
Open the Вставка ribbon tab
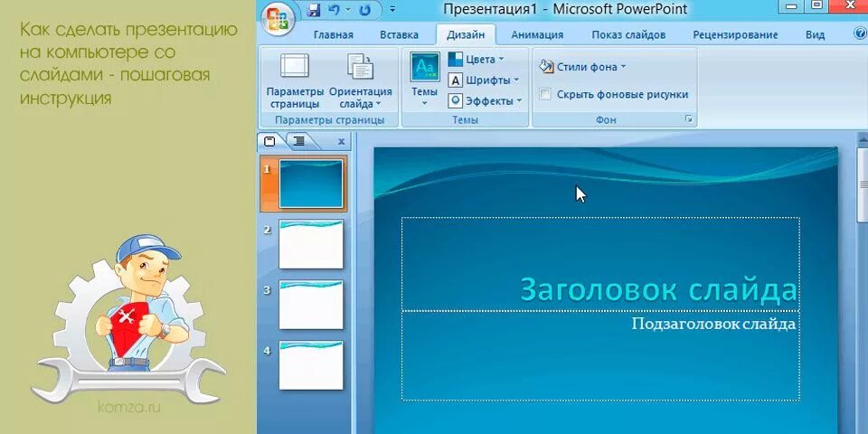tap(399, 35)
